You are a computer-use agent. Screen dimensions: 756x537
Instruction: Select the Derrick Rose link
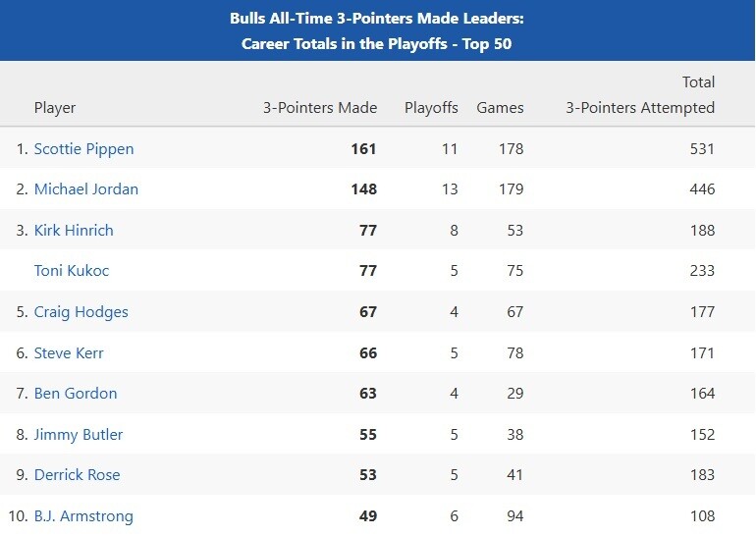click(77, 475)
